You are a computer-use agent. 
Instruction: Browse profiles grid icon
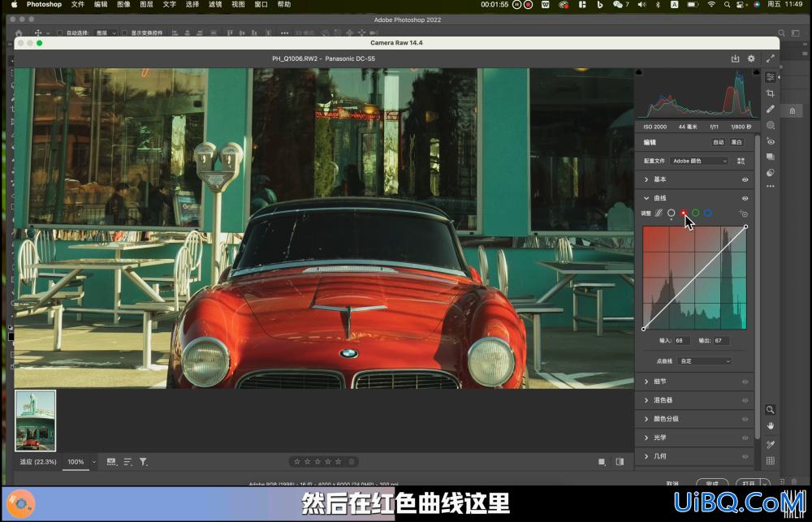741,161
